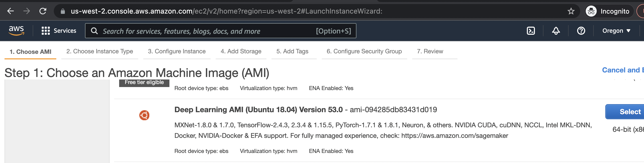This screenshot has height=163, width=644.
Task: Click the 64-bit architecture label
Action: coord(628,129)
